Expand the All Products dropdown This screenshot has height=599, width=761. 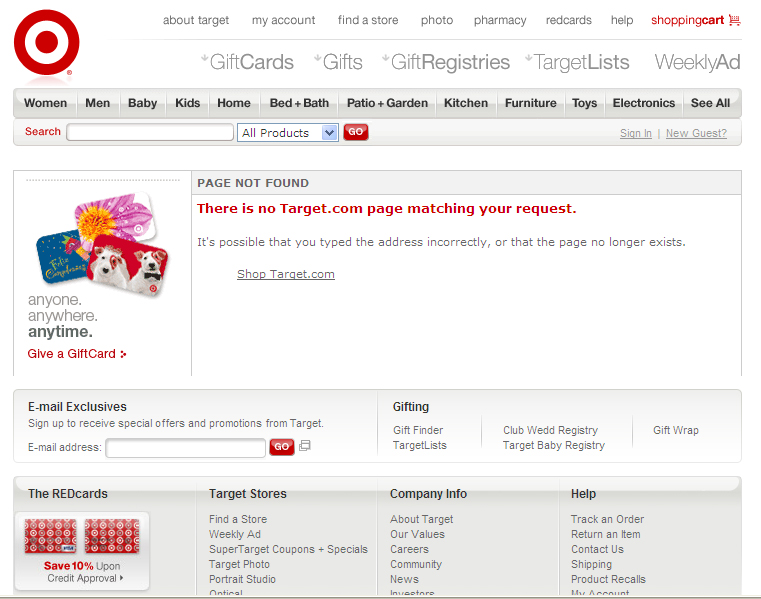(x=288, y=132)
